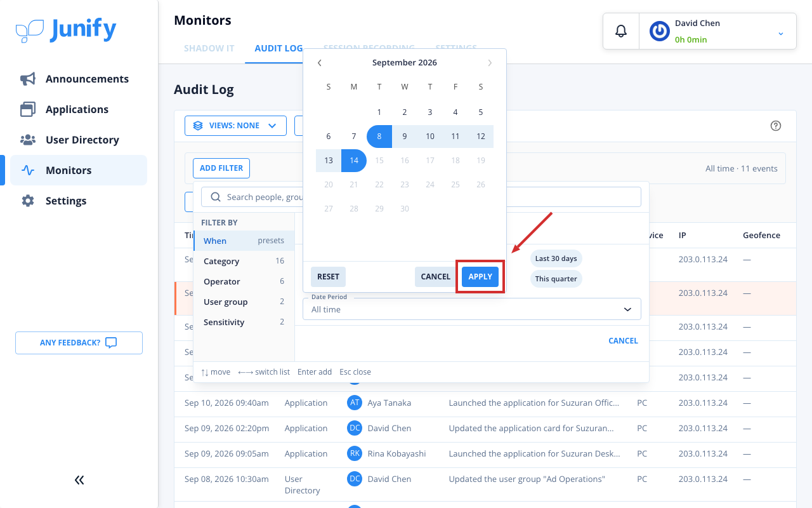
Task: Focus the search people and groups field
Action: click(x=421, y=197)
